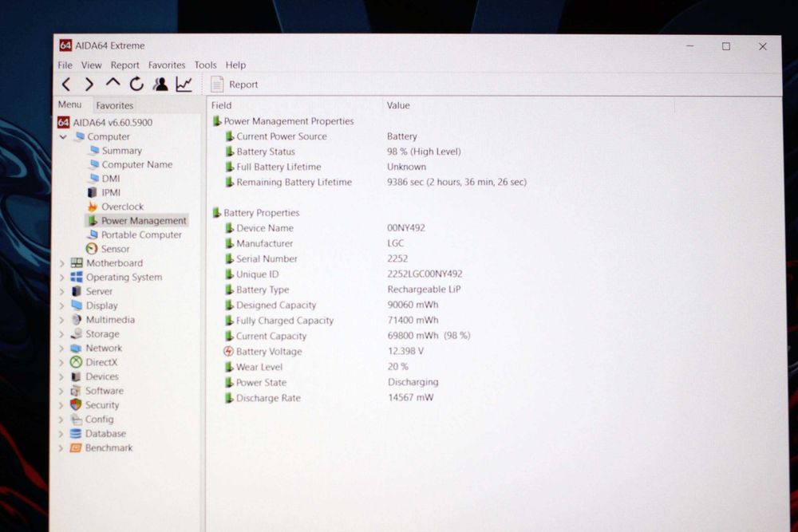Click the Battery Properties group header
The height and width of the screenshot is (532, 798).
pyautogui.click(x=256, y=213)
